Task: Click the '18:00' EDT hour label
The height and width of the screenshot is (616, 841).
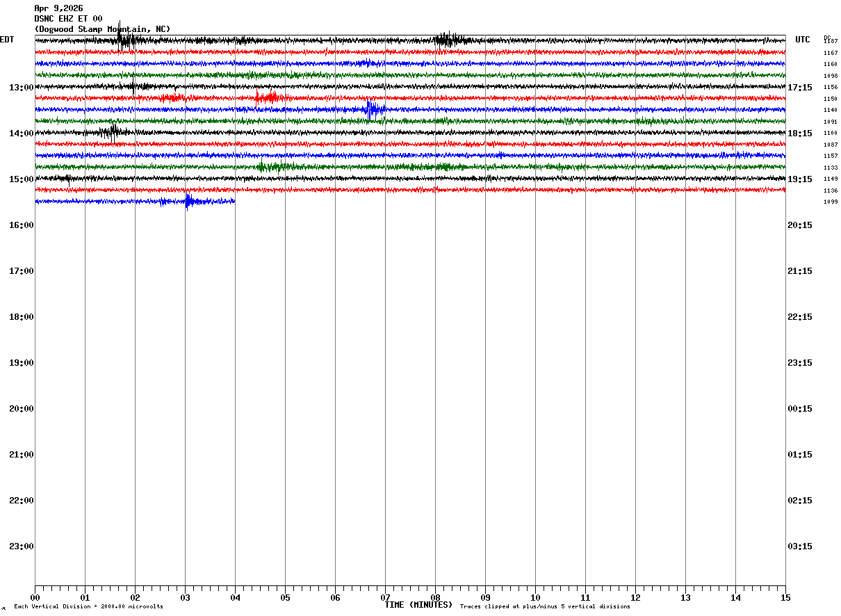Action: point(22,316)
